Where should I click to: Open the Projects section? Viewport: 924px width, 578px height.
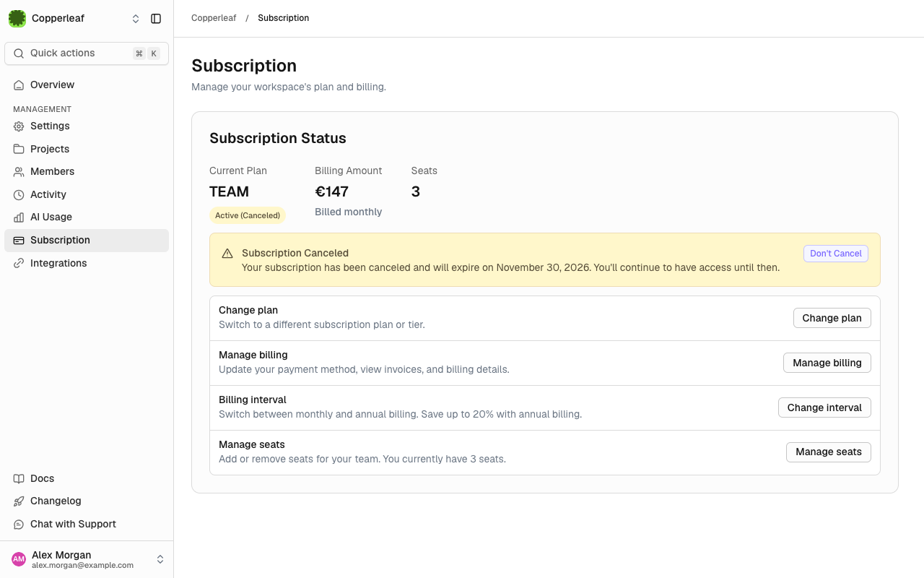coord(87,150)
